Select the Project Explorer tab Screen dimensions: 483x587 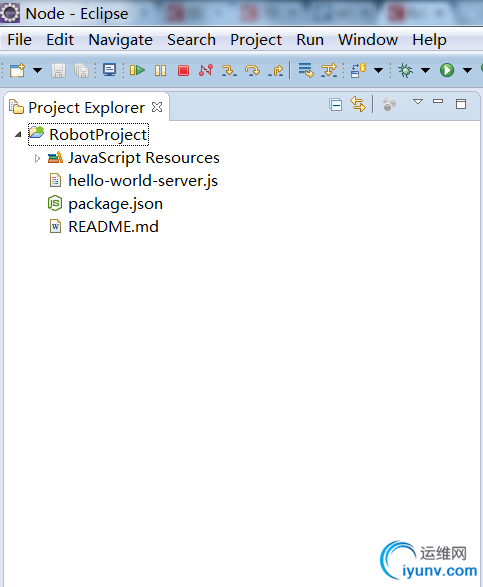click(86, 107)
